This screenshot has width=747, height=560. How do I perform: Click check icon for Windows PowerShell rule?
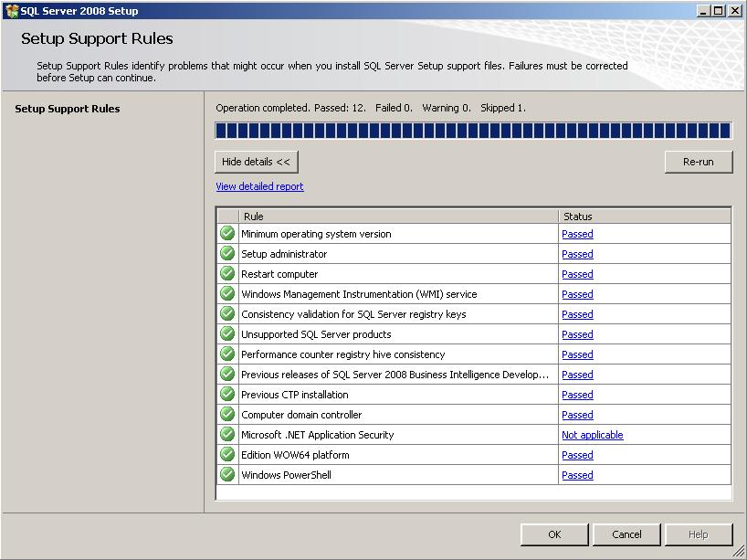pos(227,475)
